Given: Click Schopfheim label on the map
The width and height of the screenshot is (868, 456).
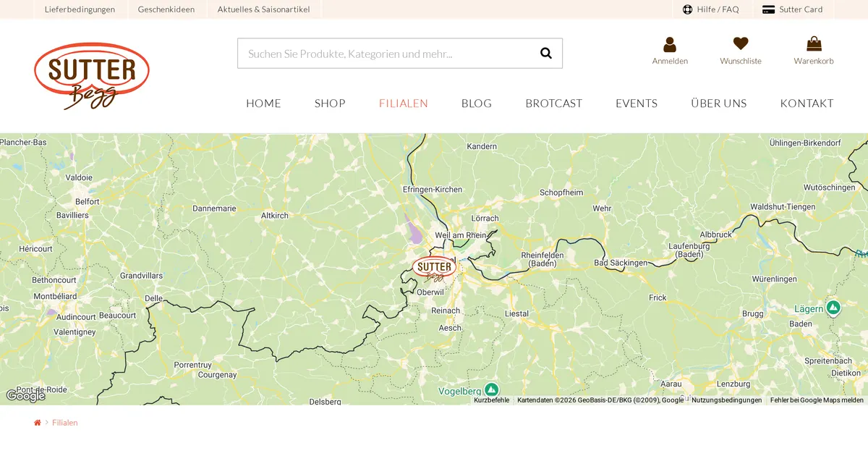Looking at the screenshot, I should [x=561, y=193].
